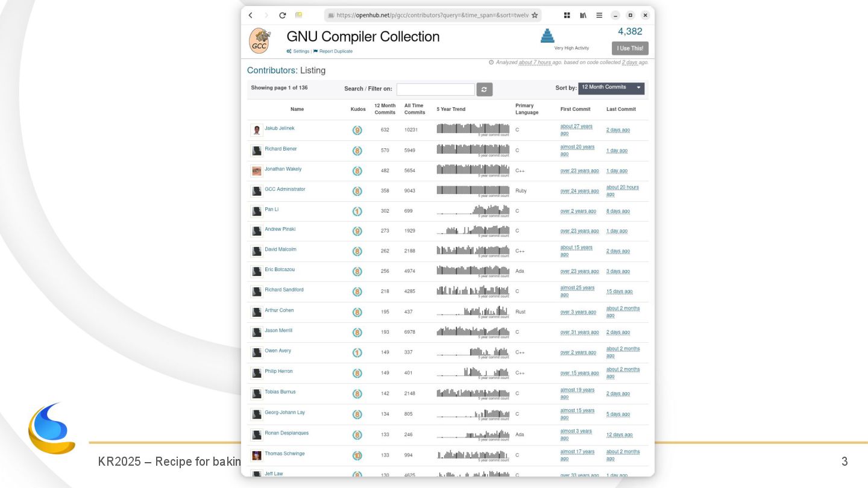Open Jonathan Wakely's contributor page
Screen dimensions: 868x488
[x=283, y=169]
